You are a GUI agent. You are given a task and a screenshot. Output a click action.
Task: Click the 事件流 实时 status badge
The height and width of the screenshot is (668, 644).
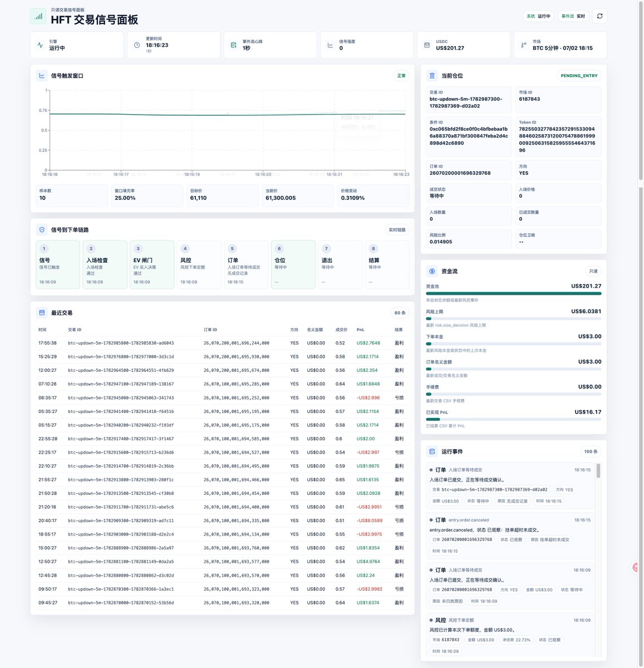[x=573, y=16]
